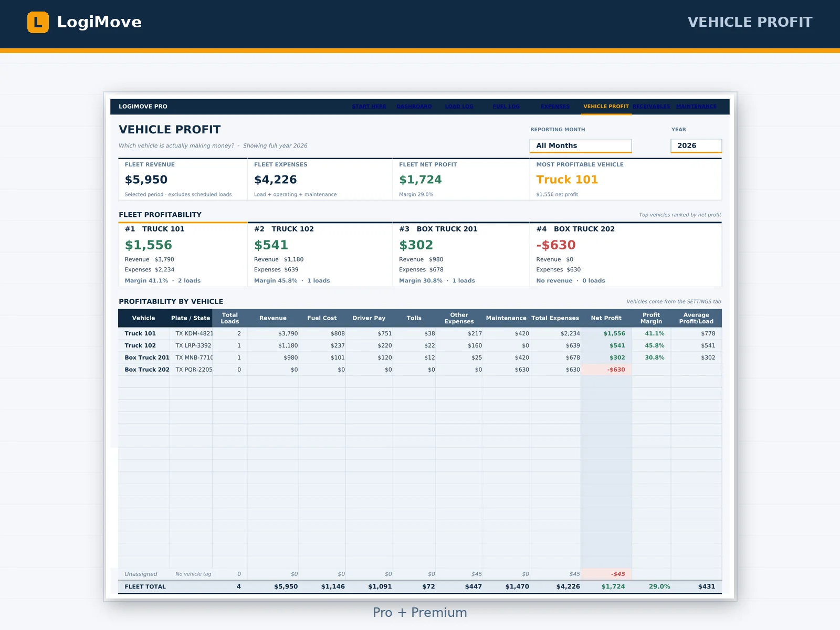Open the START HERE tab link
The width and height of the screenshot is (840, 630).
pyautogui.click(x=369, y=107)
